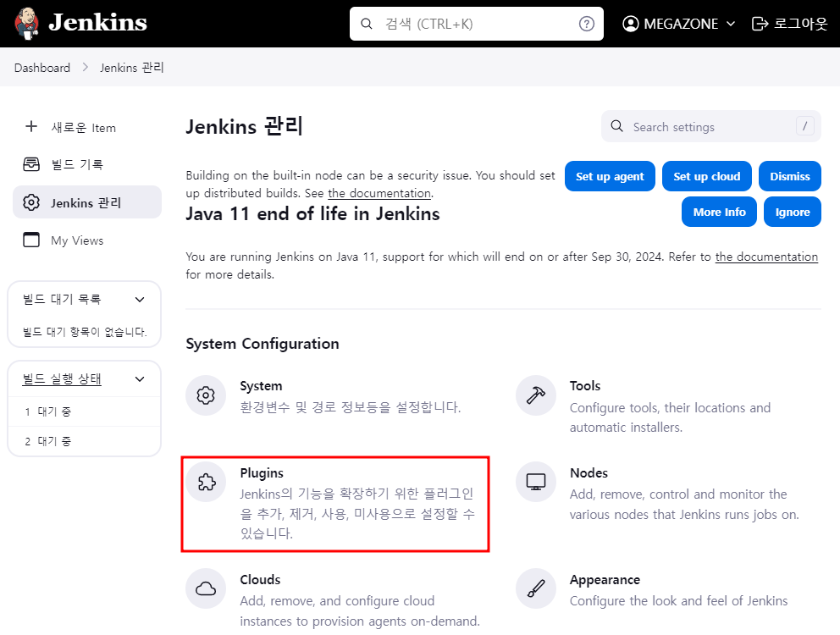840x635 pixels.
Task: Open the Nodes entry title
Action: click(x=589, y=473)
